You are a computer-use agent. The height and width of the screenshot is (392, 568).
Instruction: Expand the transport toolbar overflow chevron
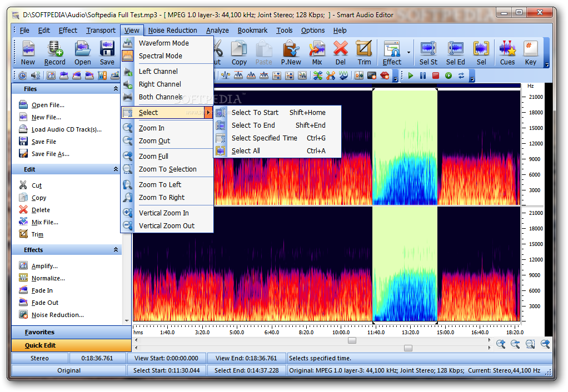[x=472, y=78]
